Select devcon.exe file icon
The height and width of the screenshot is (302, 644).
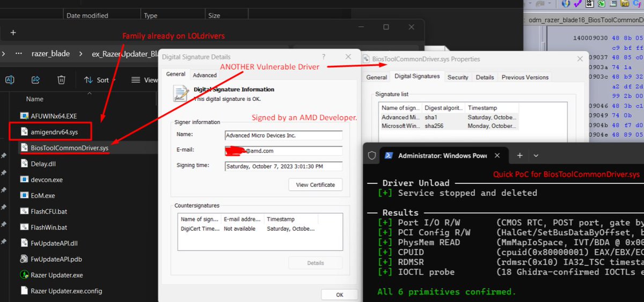click(x=24, y=179)
